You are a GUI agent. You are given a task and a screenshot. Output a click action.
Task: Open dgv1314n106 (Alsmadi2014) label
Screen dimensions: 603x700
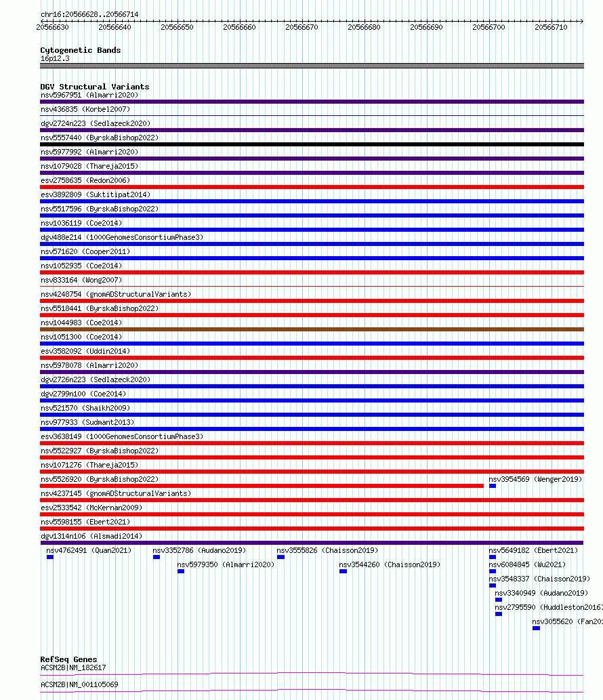91,537
